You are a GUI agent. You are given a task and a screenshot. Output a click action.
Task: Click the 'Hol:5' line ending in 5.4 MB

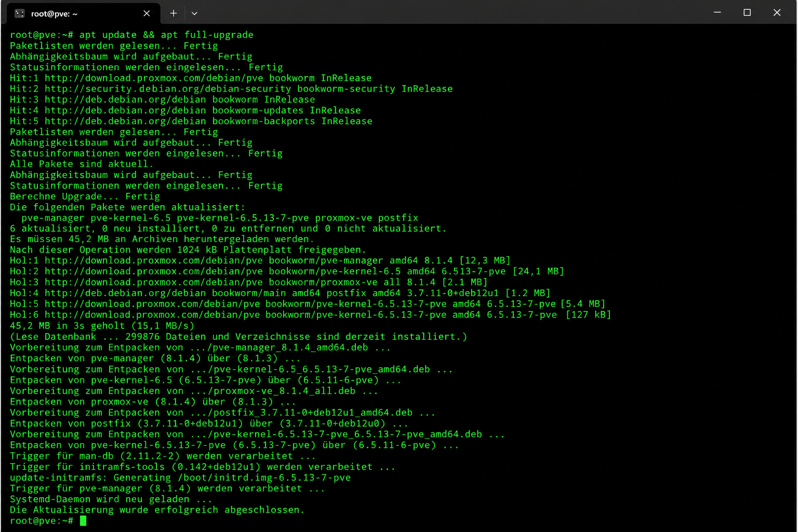tap(308, 304)
